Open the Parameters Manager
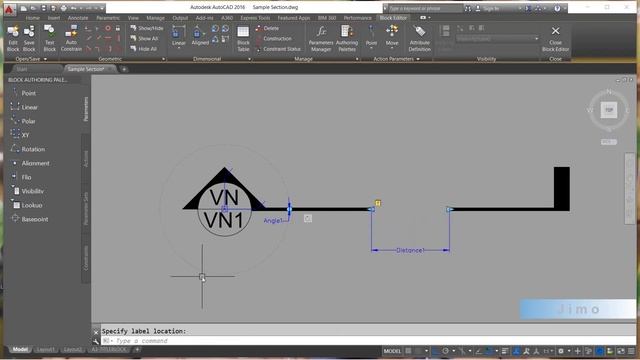 click(x=321, y=39)
